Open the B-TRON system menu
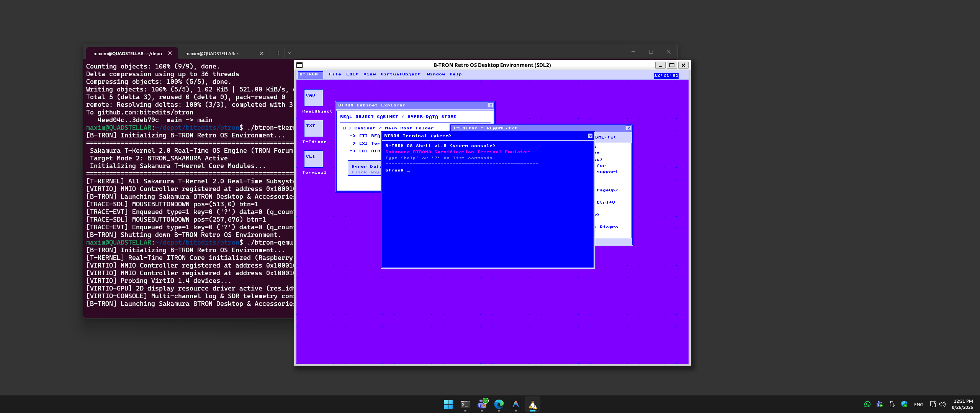Viewport: 980px width, 413px height. click(x=310, y=74)
